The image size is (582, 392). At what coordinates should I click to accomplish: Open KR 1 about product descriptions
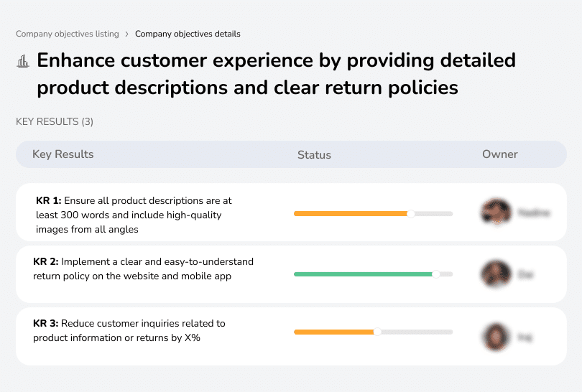134,215
